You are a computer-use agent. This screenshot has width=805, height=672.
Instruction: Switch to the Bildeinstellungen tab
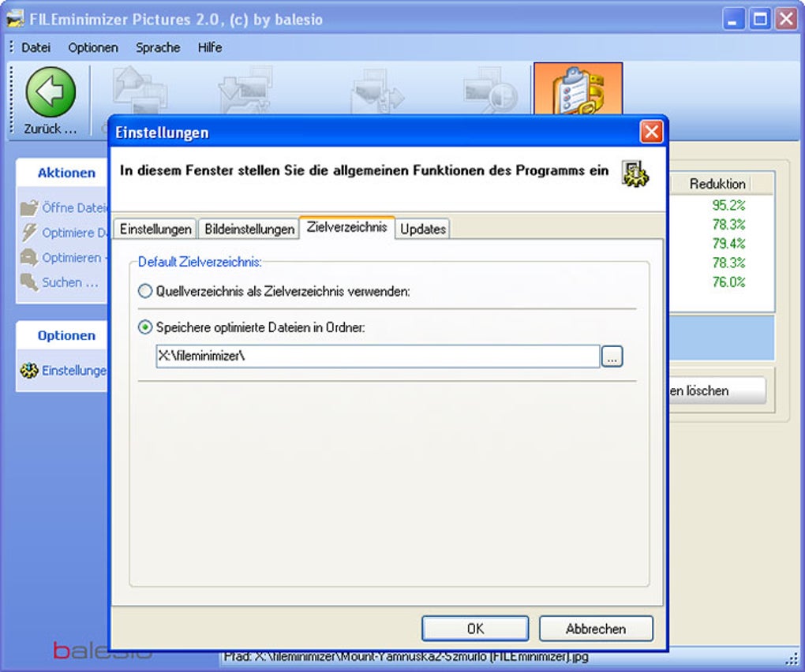coord(249,229)
